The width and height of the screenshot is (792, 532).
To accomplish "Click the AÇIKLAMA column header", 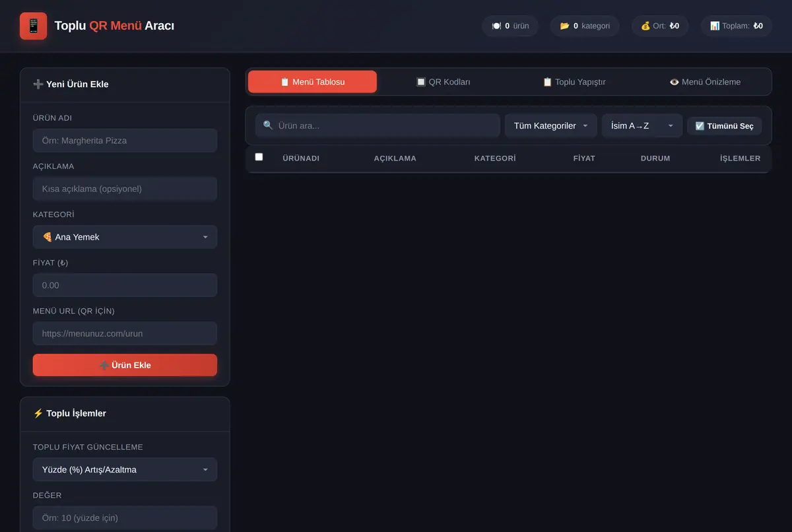I will click(x=395, y=158).
